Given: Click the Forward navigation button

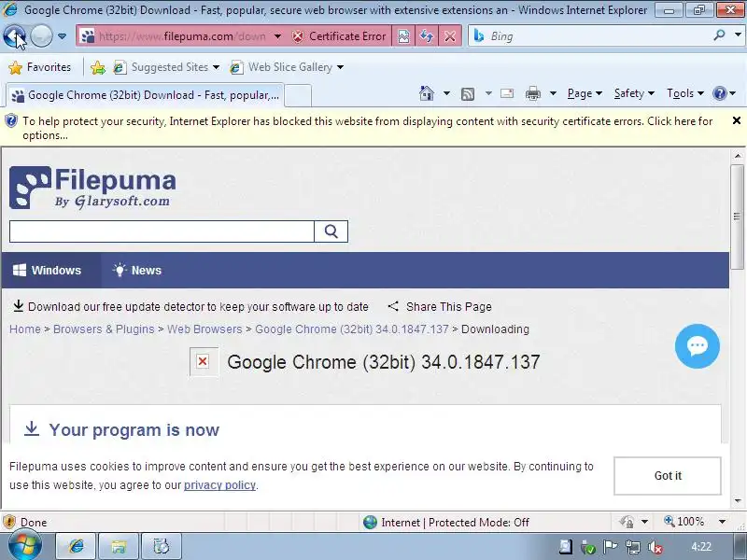Looking at the screenshot, I should (41, 35).
